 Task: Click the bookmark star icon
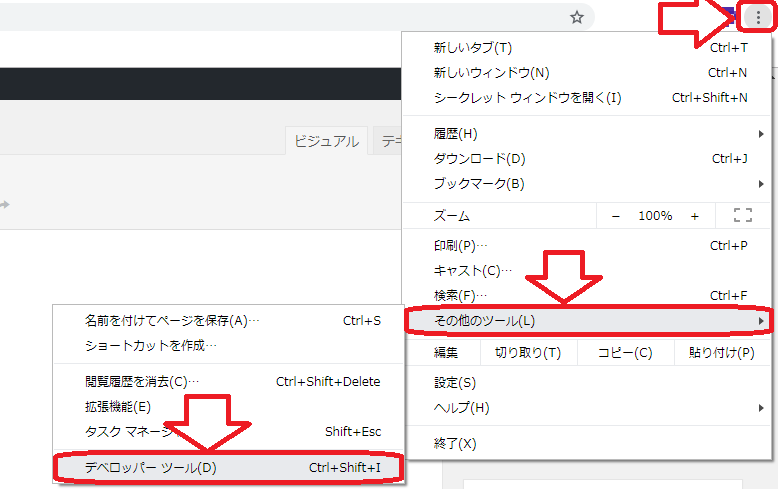576,17
